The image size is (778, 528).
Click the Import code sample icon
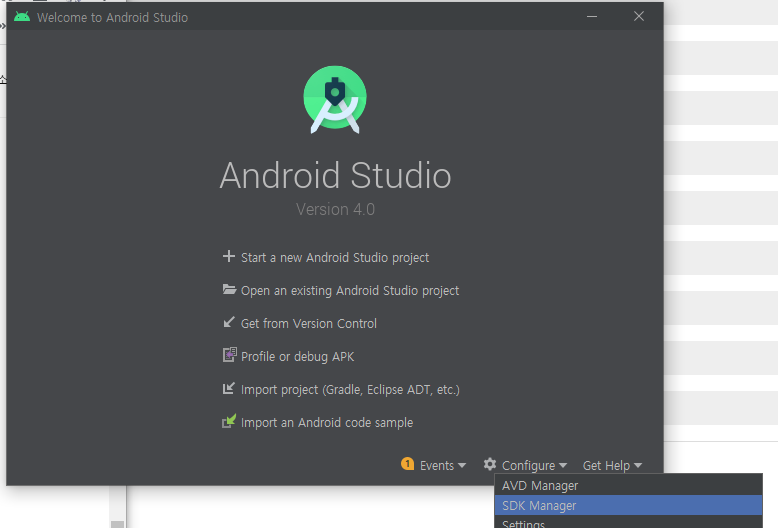pyautogui.click(x=229, y=421)
